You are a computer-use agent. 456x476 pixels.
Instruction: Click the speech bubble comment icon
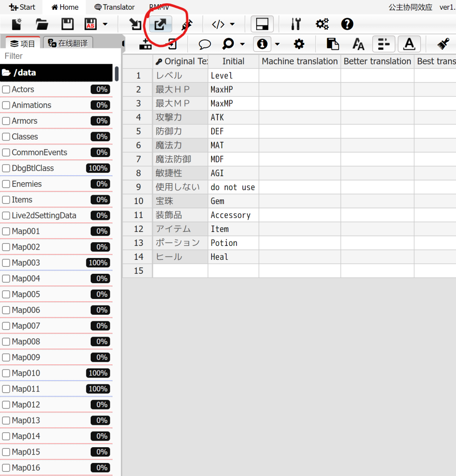click(x=205, y=44)
